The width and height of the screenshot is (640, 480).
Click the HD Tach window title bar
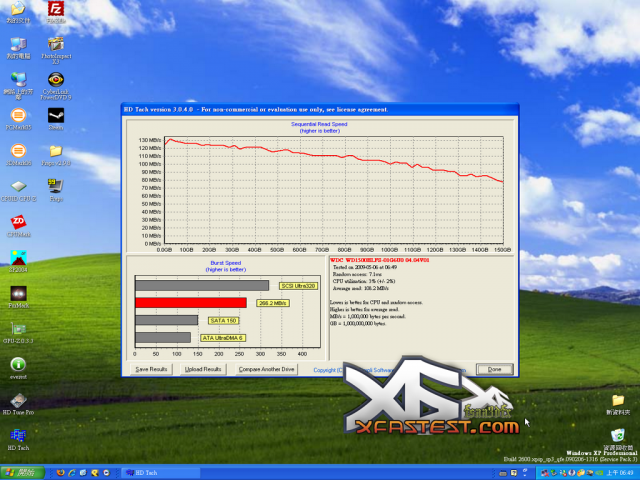pos(320,109)
